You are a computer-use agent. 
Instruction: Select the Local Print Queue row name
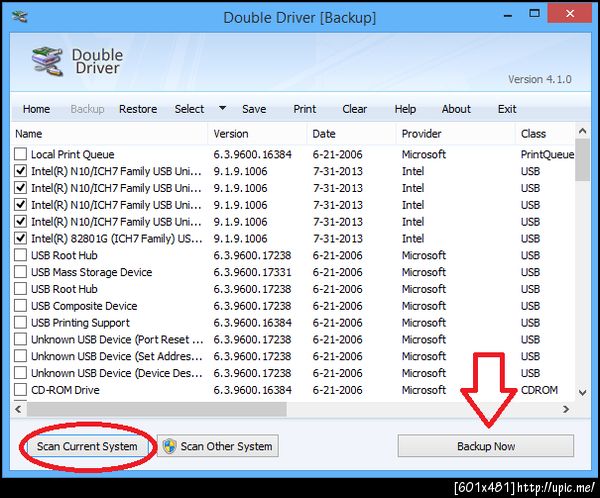click(72, 154)
